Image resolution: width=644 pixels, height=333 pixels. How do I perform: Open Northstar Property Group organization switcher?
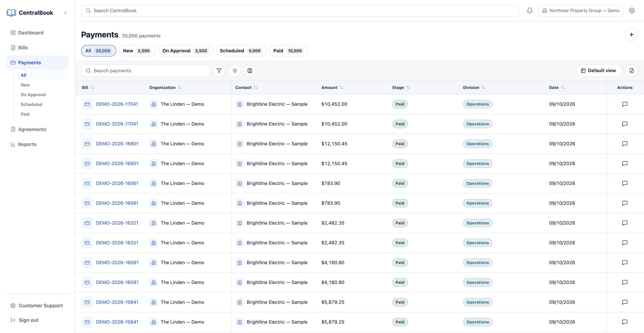[x=581, y=10]
